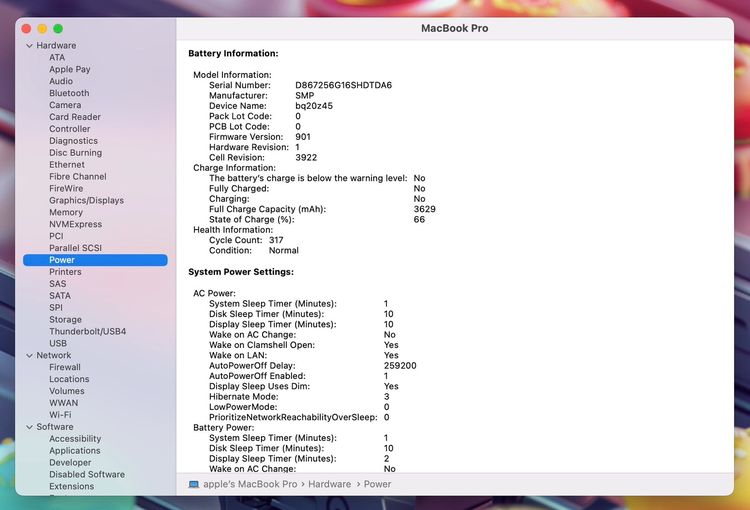Screen dimensions: 750x510
Task: Open the Controller entry
Action: 70,129
